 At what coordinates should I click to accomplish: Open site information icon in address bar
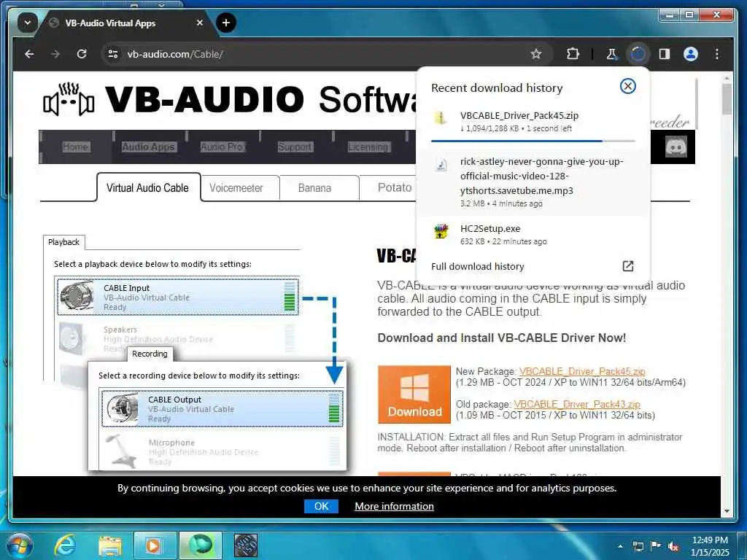pos(113,54)
